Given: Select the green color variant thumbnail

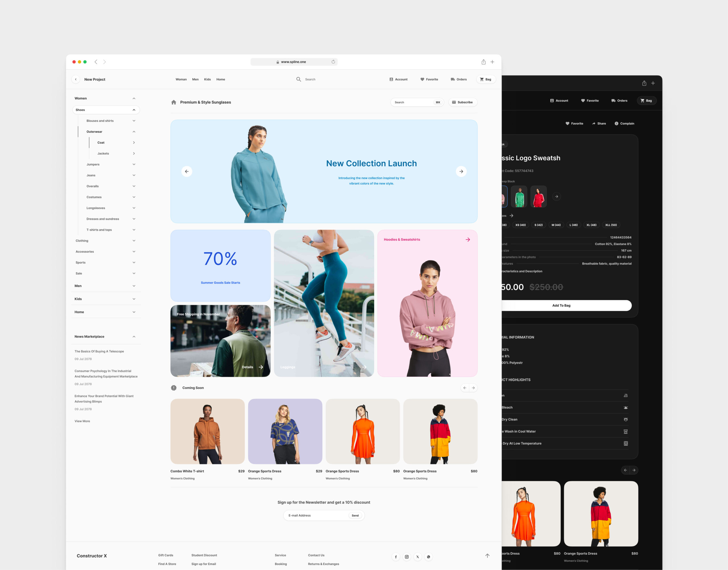Looking at the screenshot, I should click(519, 197).
